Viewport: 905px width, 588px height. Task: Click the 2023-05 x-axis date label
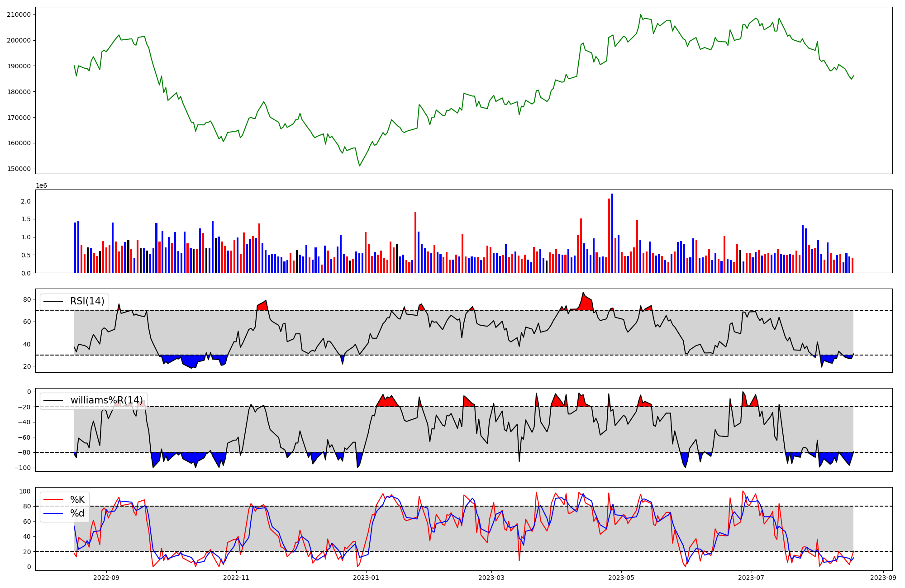pyautogui.click(x=621, y=578)
